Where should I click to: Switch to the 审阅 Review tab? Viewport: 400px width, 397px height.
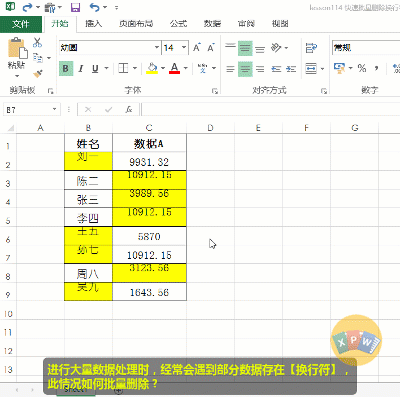[246, 24]
